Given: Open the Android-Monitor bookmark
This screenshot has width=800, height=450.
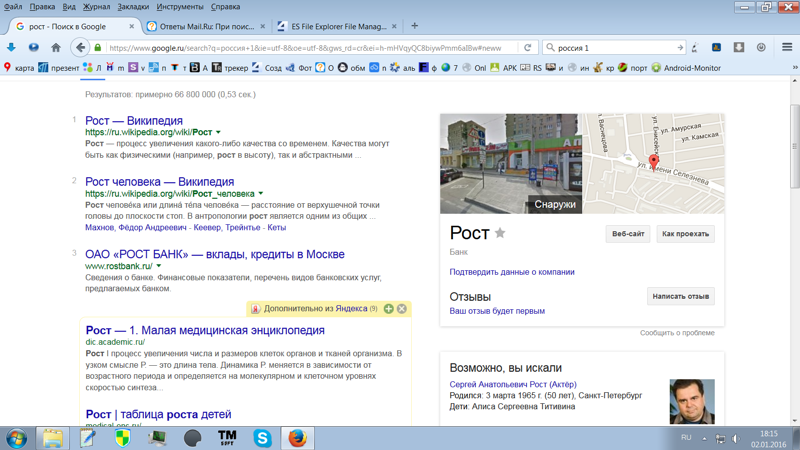Looking at the screenshot, I should [686, 68].
